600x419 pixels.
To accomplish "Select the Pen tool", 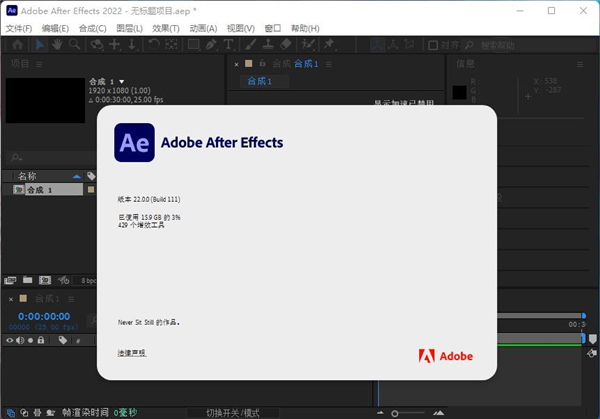I will point(211,45).
